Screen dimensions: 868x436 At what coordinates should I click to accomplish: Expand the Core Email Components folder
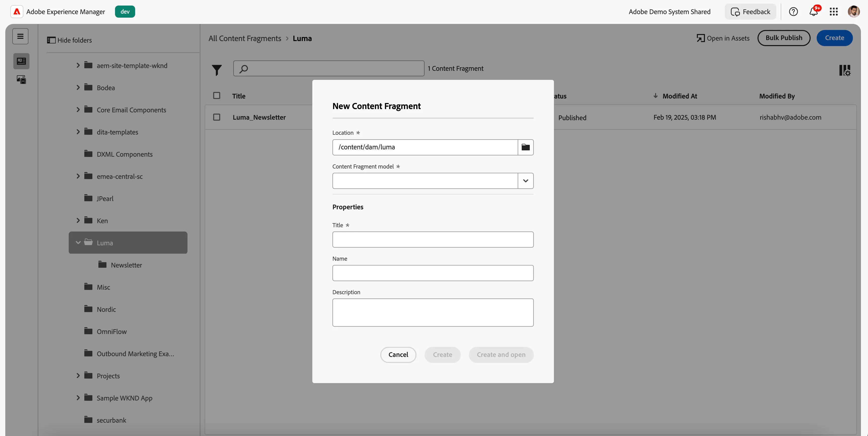(x=78, y=110)
